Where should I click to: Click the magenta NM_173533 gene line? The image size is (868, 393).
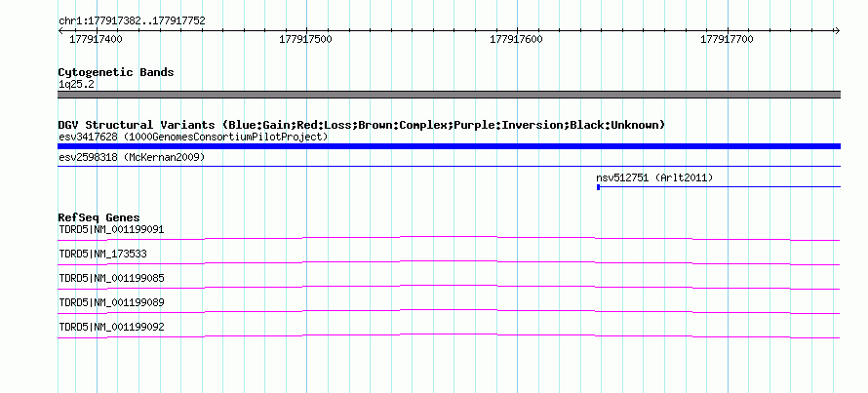[449, 261]
